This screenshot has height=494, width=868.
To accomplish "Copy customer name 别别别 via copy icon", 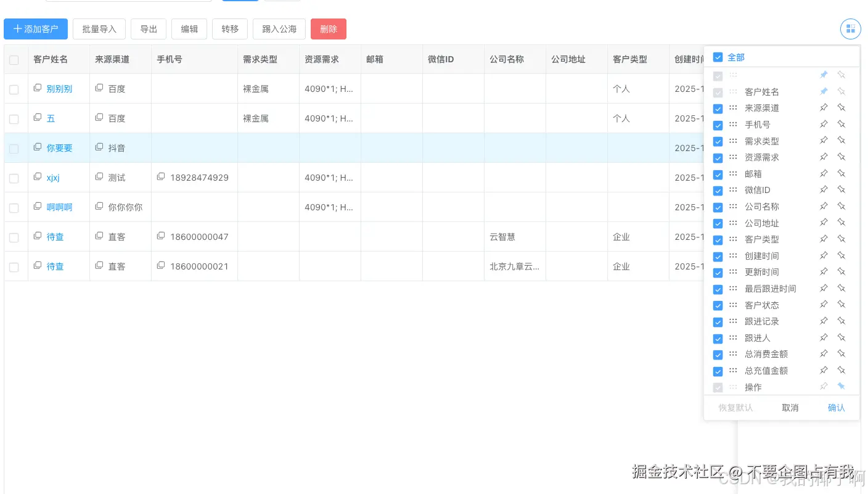I will coord(37,88).
